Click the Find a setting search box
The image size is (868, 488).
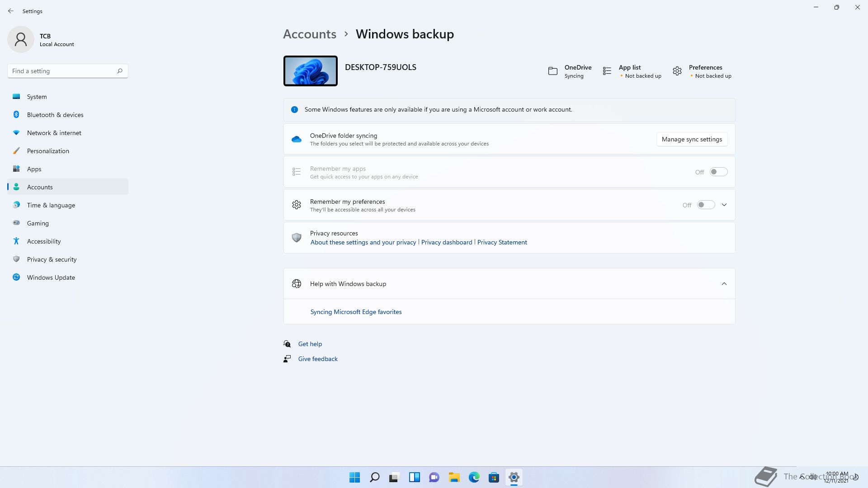pos(68,71)
